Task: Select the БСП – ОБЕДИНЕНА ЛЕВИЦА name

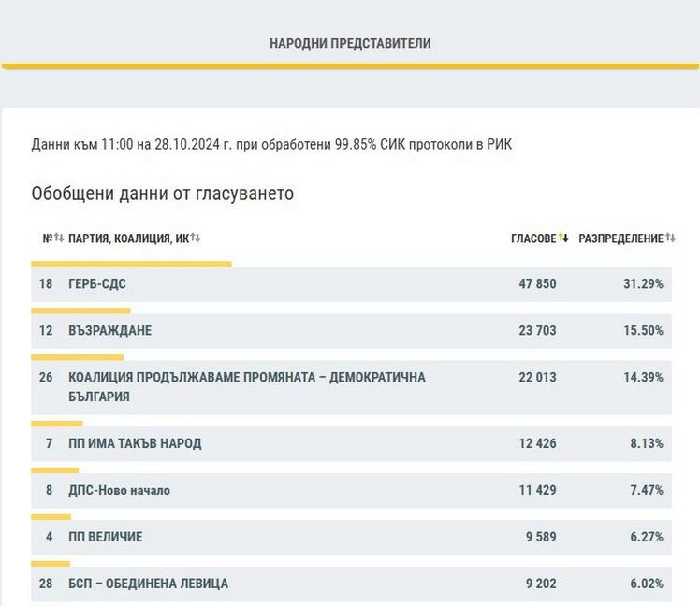Action: point(148,584)
